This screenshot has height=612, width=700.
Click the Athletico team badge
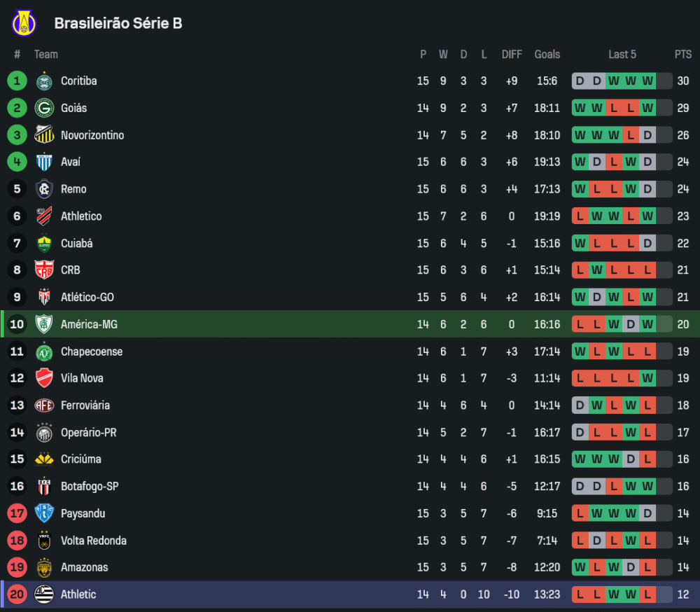pyautogui.click(x=44, y=216)
